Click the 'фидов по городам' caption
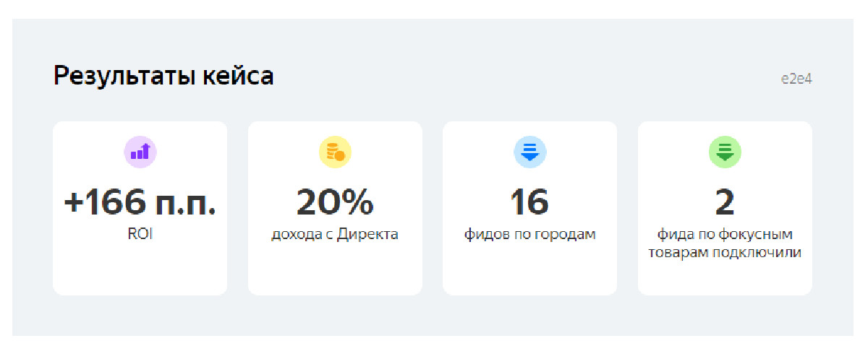 click(x=529, y=235)
